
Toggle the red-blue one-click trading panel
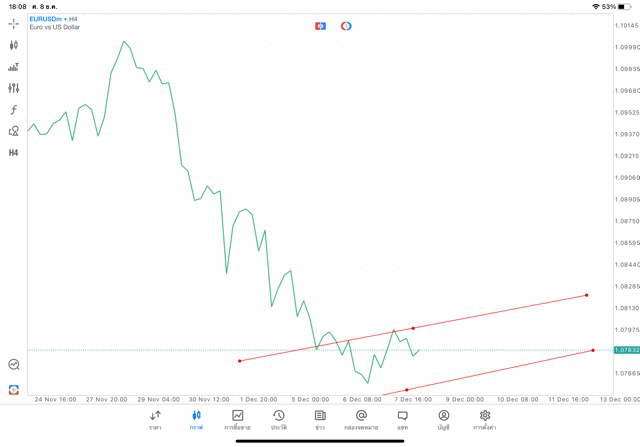(x=320, y=26)
